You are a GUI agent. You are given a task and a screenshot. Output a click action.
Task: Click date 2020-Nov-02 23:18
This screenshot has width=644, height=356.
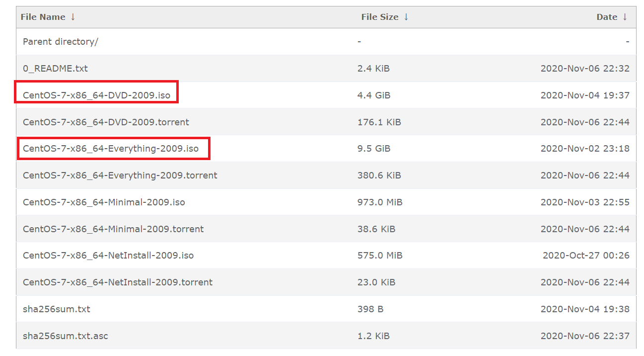coord(585,149)
